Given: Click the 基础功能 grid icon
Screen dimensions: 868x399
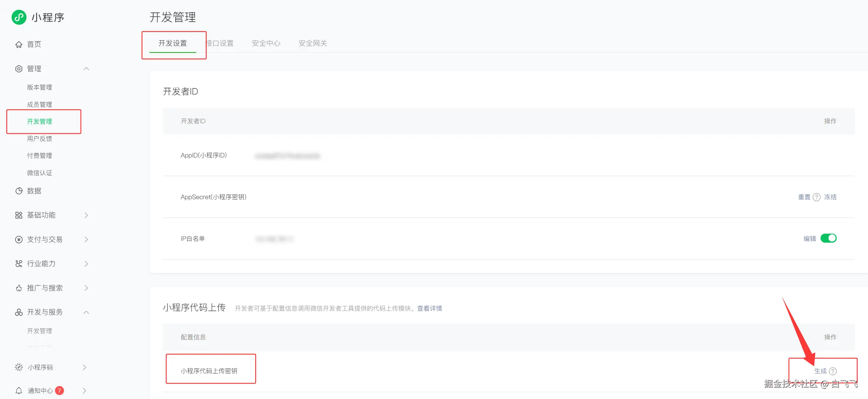Looking at the screenshot, I should point(19,215).
